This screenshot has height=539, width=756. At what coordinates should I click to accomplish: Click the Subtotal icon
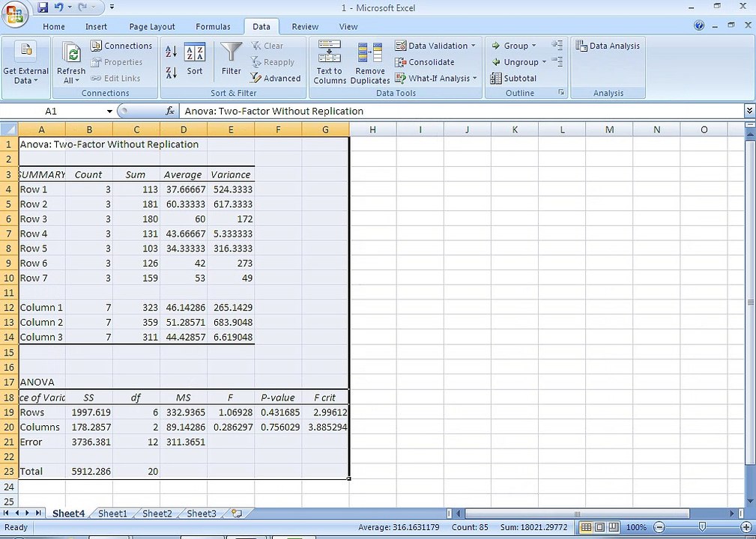tap(513, 78)
